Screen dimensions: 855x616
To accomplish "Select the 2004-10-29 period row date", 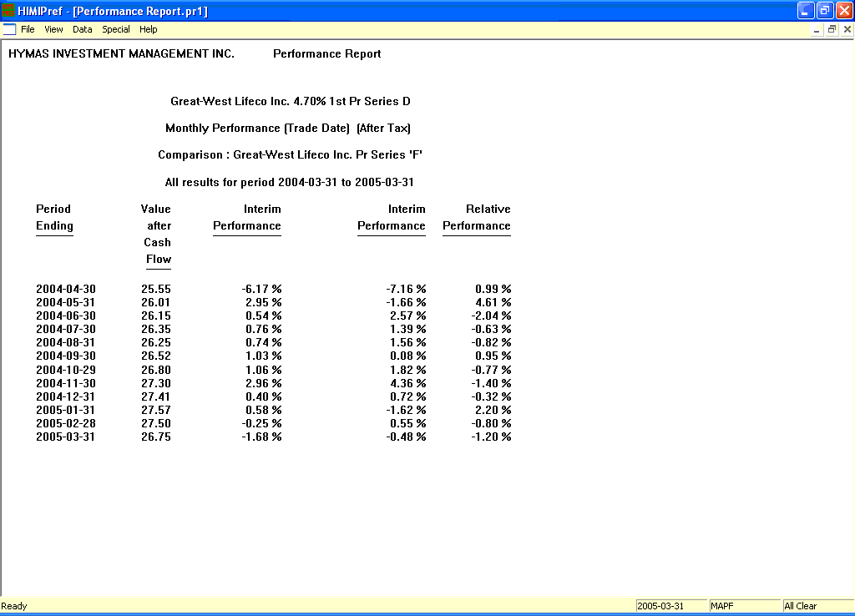I will pyautogui.click(x=66, y=370).
